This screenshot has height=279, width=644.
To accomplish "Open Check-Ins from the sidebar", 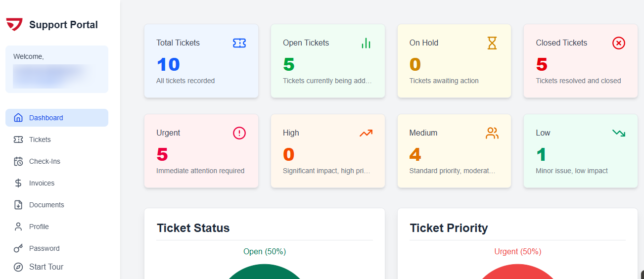I will (x=45, y=161).
